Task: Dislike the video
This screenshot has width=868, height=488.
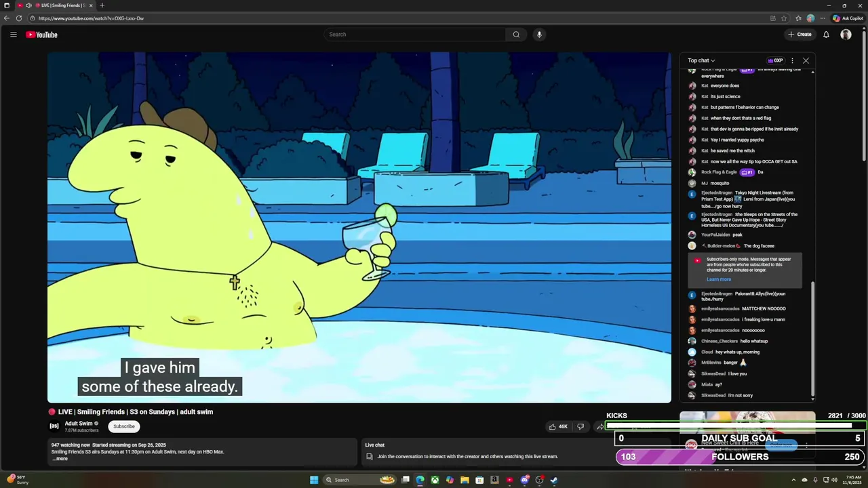Action: click(580, 426)
